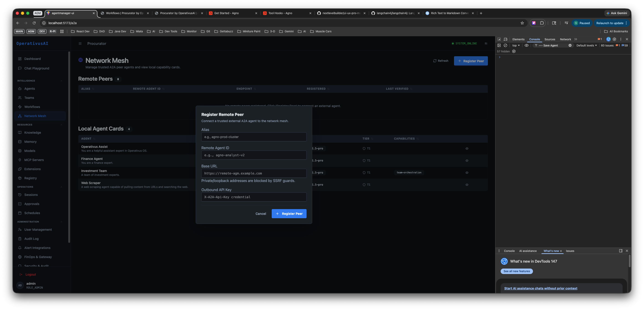
Task: View Finance Agent card eye icon
Action: (467, 161)
